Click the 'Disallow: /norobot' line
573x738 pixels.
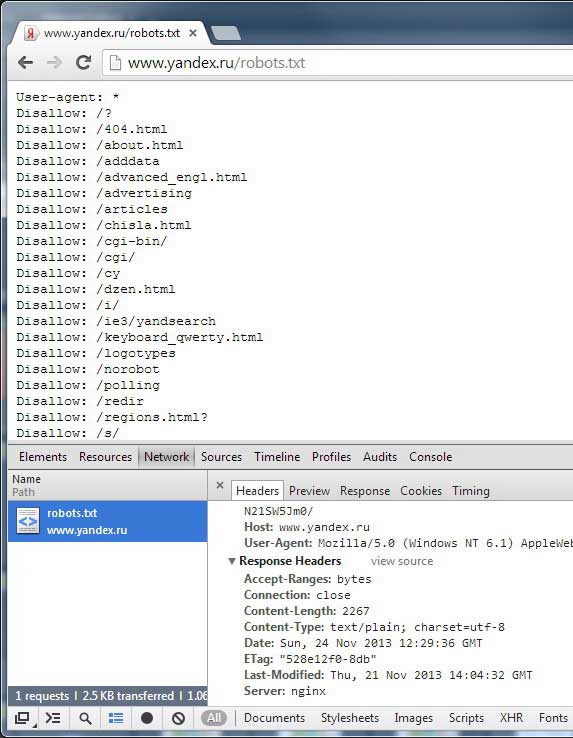[88, 369]
